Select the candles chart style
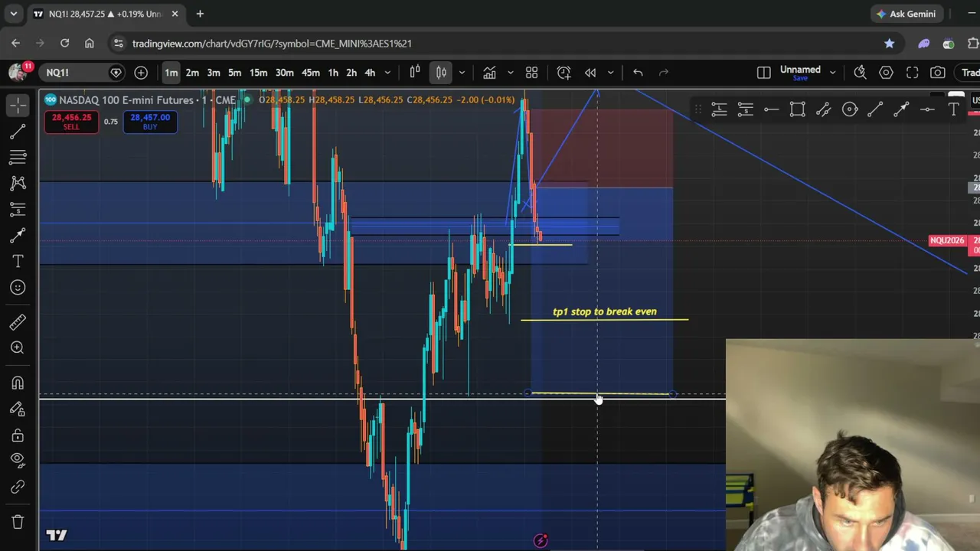980x551 pixels. tap(441, 73)
